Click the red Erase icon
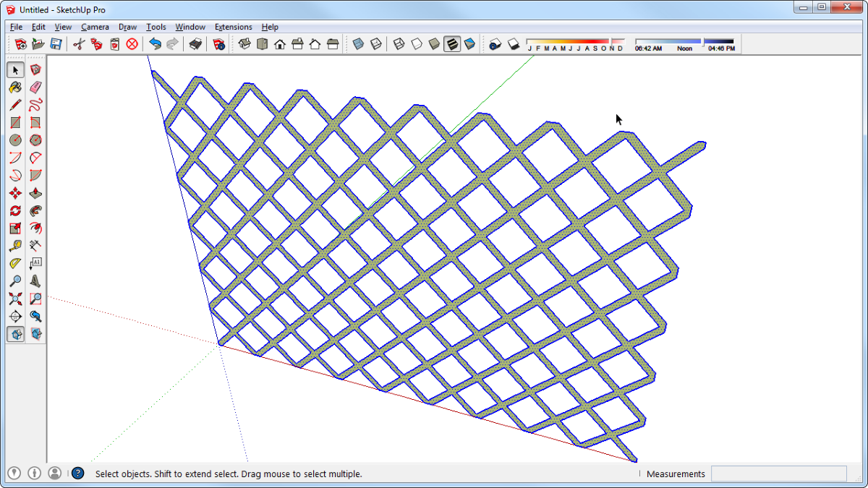The image size is (868, 488). point(132,44)
